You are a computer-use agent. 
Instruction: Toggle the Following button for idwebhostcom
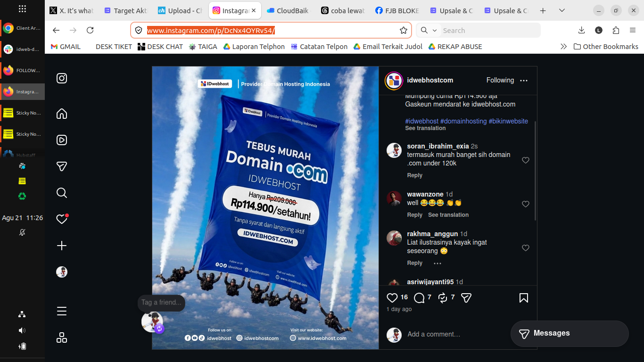pos(500,81)
